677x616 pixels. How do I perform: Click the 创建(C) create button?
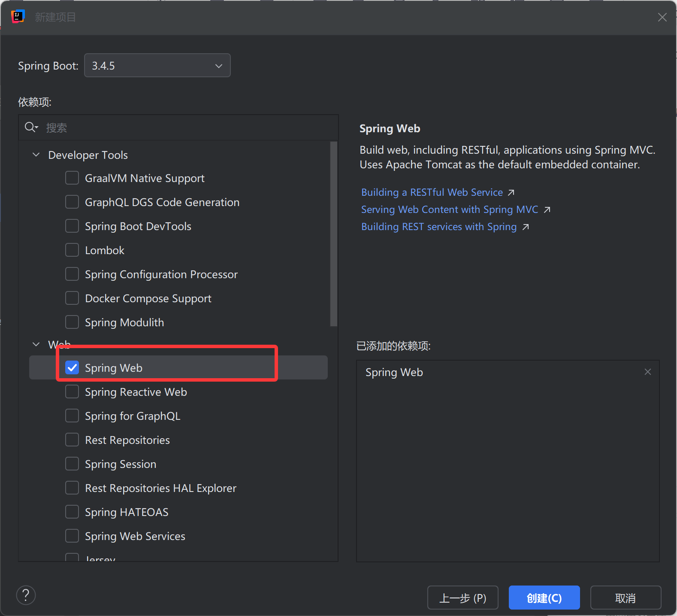(x=544, y=598)
